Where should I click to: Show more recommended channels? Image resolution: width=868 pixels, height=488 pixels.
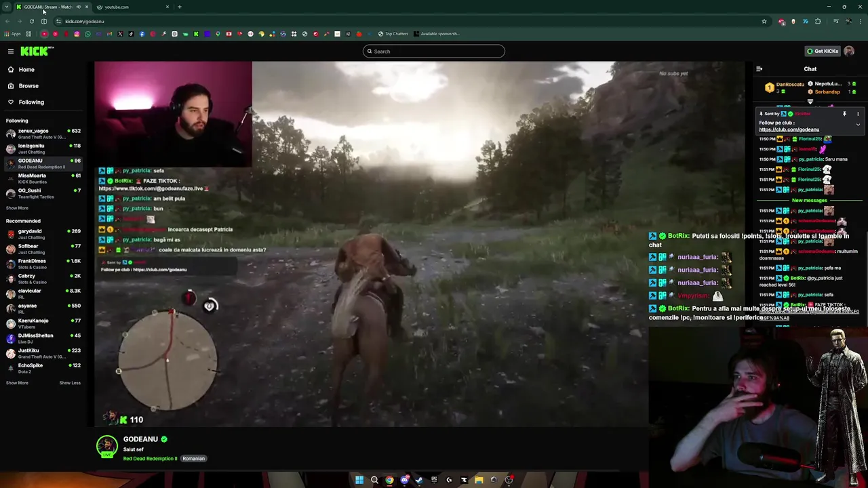point(17,383)
